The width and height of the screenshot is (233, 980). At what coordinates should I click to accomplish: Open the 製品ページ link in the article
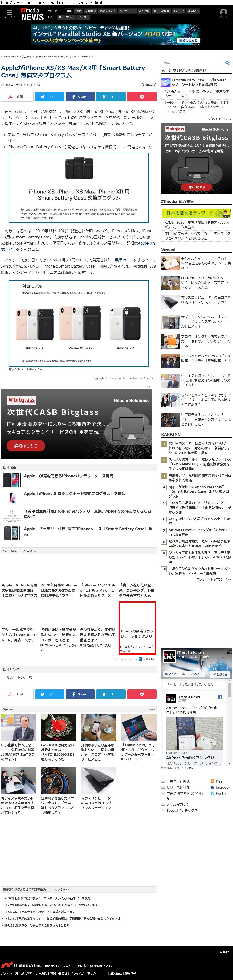[x=124, y=260]
